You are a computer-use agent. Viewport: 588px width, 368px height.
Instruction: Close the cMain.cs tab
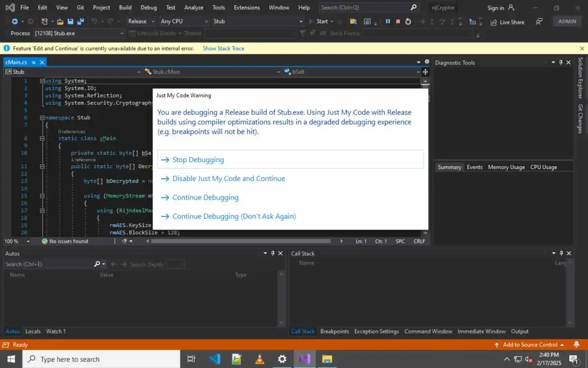pos(42,62)
